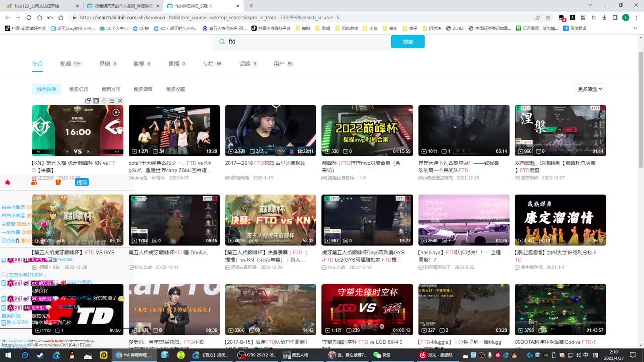Close the chat overlay with X icon
Viewport: 644px width, 362px height.
pos(120,101)
